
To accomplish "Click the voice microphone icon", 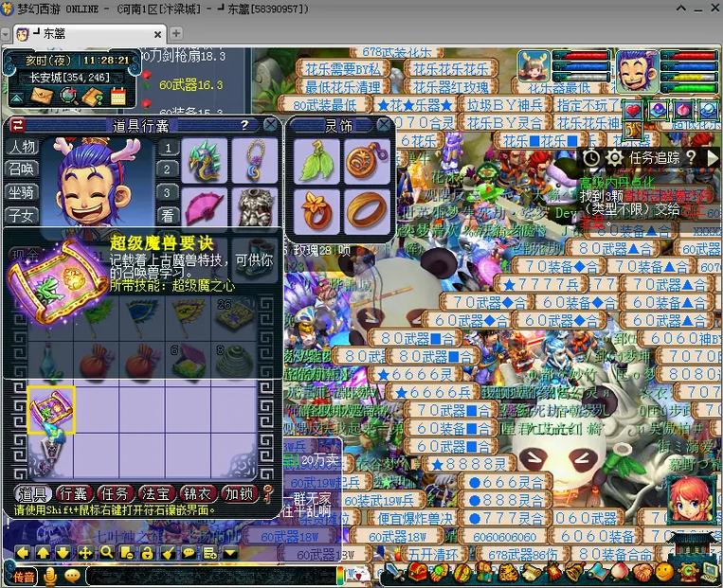I will [x=50, y=577].
